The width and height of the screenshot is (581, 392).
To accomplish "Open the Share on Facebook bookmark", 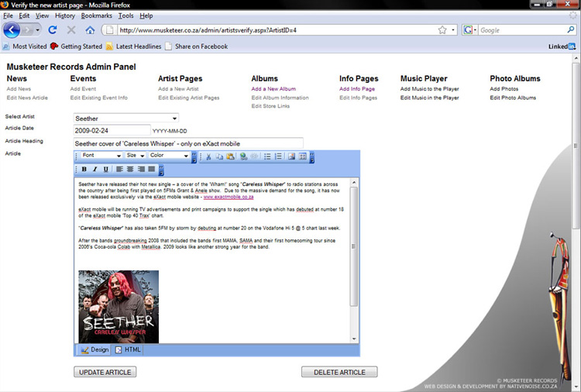I will coord(197,46).
